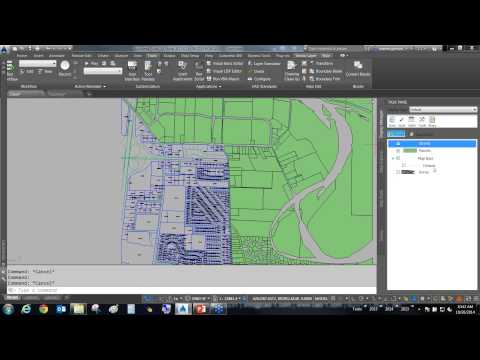Click the round Record button in Action Recorder
Viewport: 480px width, 360px height.
(x=65, y=66)
